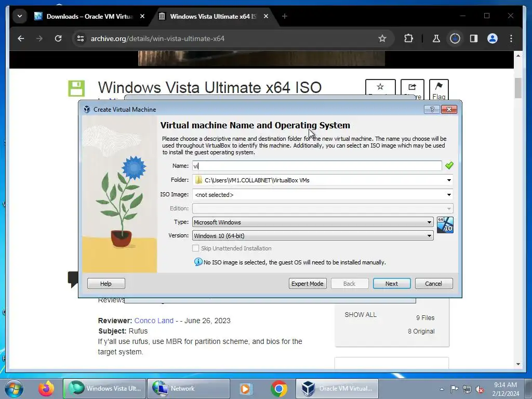Screen dimensions: 532x399
Task: Click the archive.org address bar URL
Action: [157, 38]
